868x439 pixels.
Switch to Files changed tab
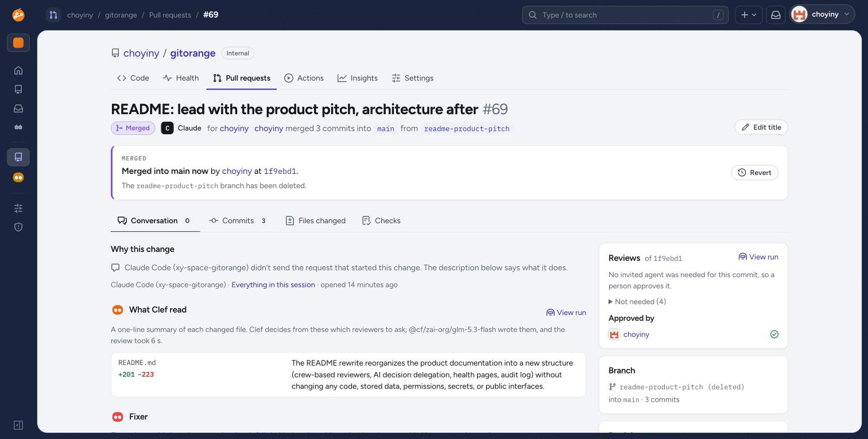(316, 221)
